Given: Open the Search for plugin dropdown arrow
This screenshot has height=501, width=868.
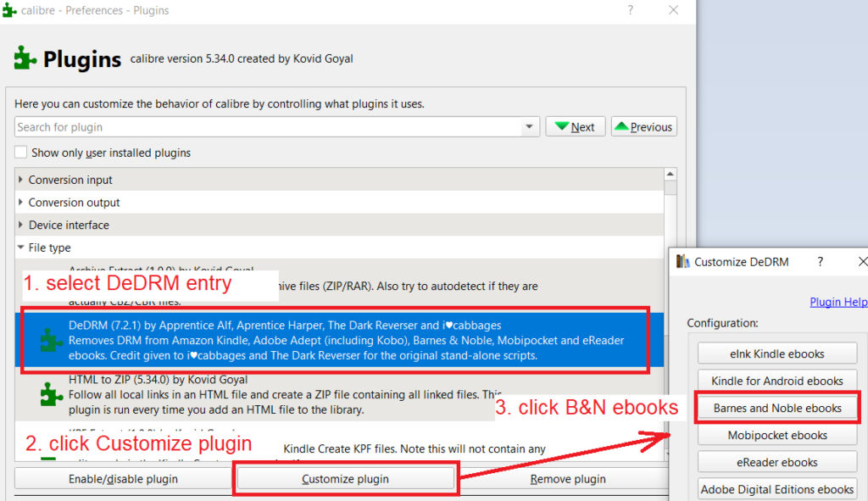Looking at the screenshot, I should pyautogui.click(x=531, y=127).
